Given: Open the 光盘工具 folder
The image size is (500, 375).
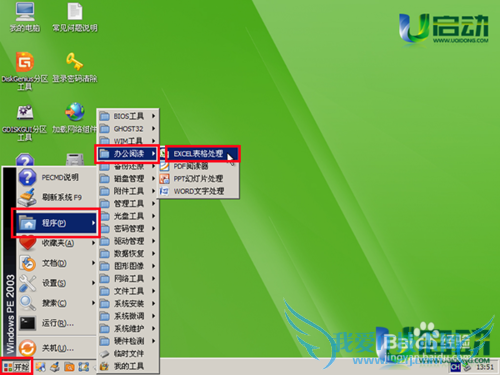Looking at the screenshot, I should [128, 216].
